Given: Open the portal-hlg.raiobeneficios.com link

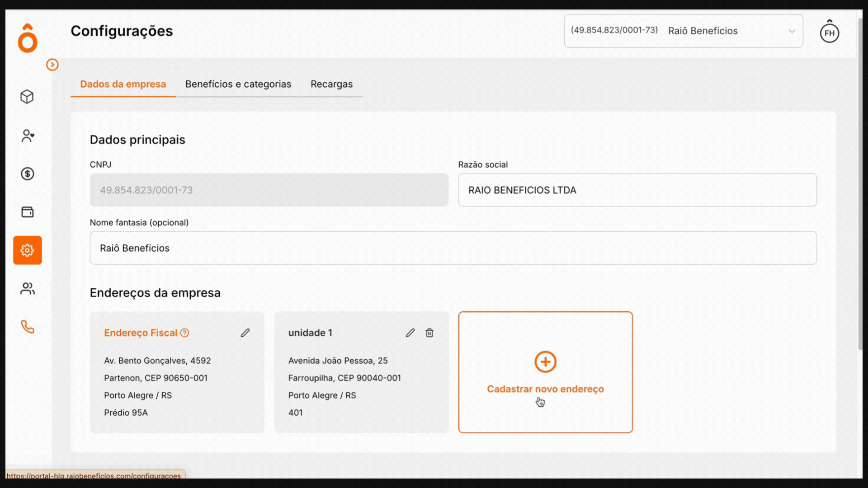Looking at the screenshot, I should coord(93,476).
